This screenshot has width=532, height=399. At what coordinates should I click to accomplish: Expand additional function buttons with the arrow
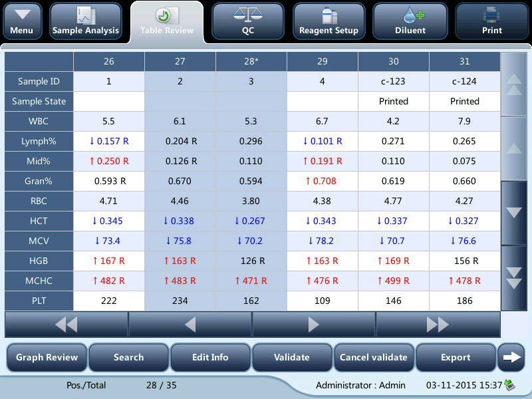511,357
